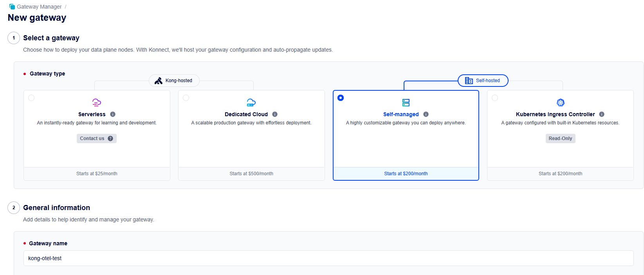Open the Kubernetes Ingress Controller info icon
The image size is (644, 275).
pos(602,114)
